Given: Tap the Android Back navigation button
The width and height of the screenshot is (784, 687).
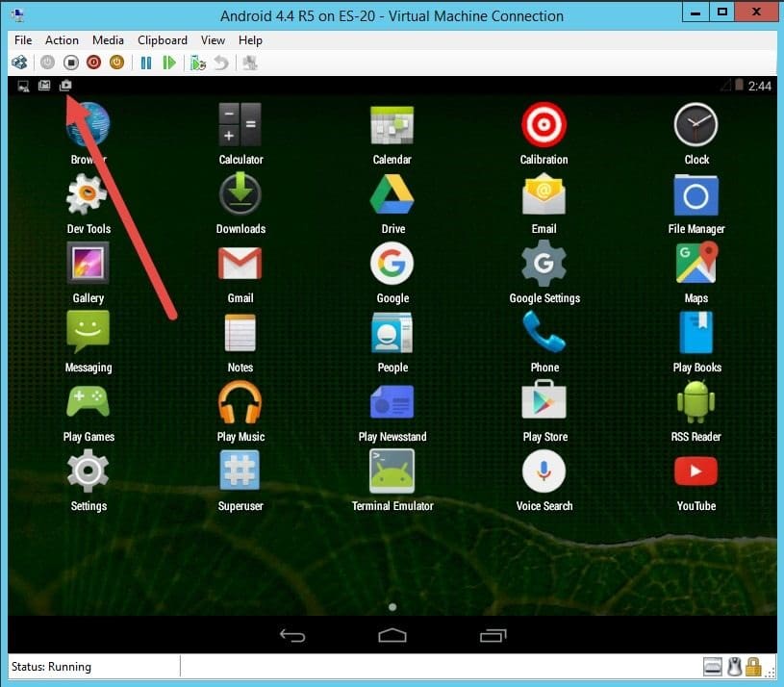Looking at the screenshot, I should coord(292,635).
